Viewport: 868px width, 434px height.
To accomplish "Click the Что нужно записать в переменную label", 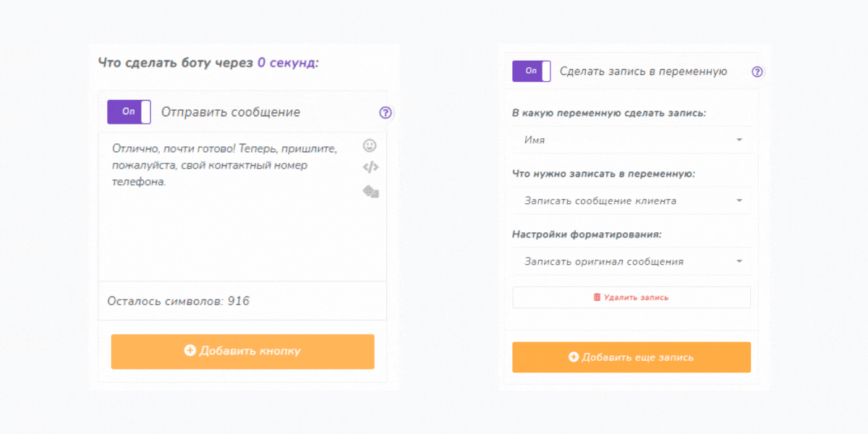I will (603, 174).
